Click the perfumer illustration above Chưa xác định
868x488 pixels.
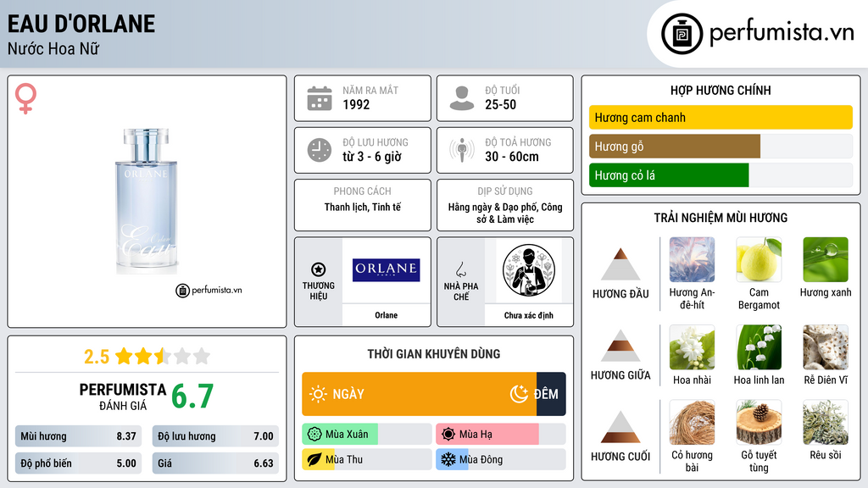pos(529,270)
